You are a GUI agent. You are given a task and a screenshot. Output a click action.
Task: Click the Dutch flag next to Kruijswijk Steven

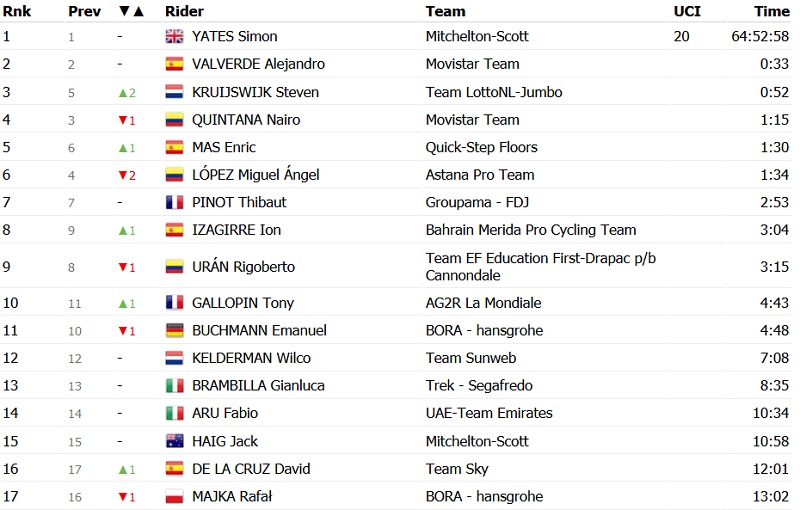(174, 92)
